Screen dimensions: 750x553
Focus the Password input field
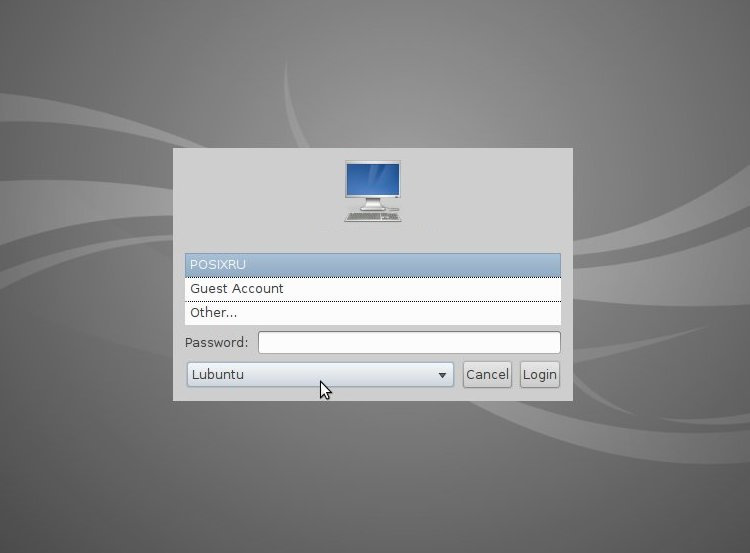pos(409,343)
